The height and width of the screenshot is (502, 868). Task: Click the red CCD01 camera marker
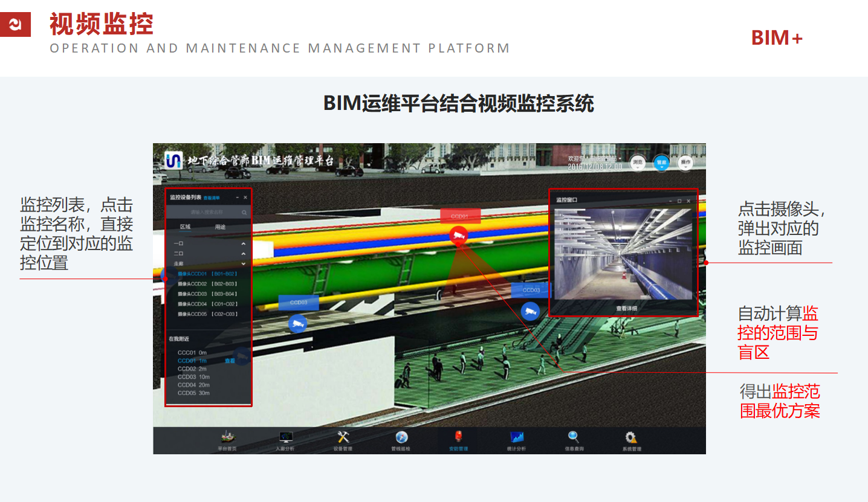[x=459, y=236]
